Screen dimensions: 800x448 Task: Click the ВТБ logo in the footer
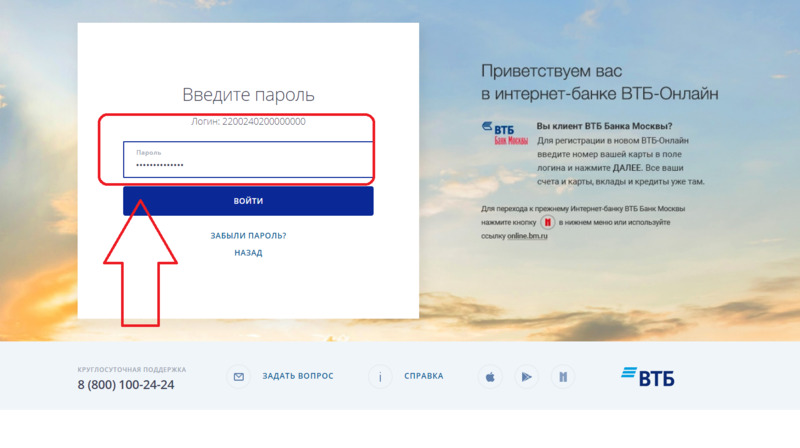point(648,377)
